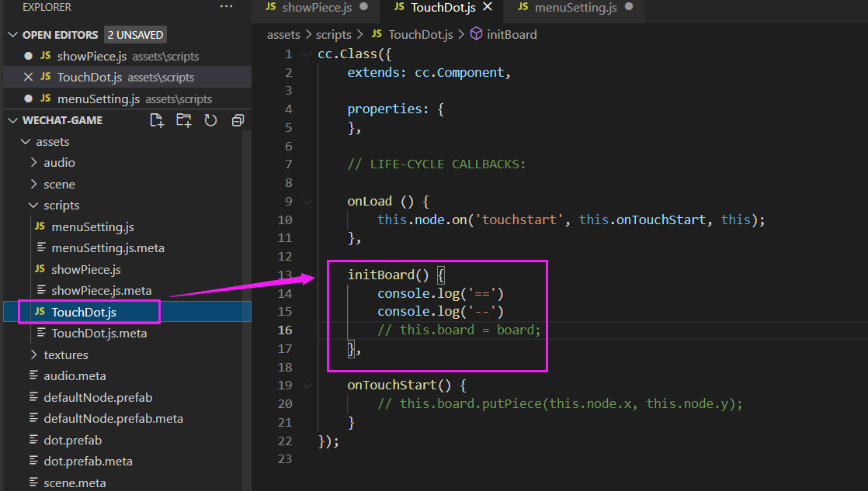Click unsaved dot beside menuSetting.js in Open Editors

pyautogui.click(x=28, y=99)
